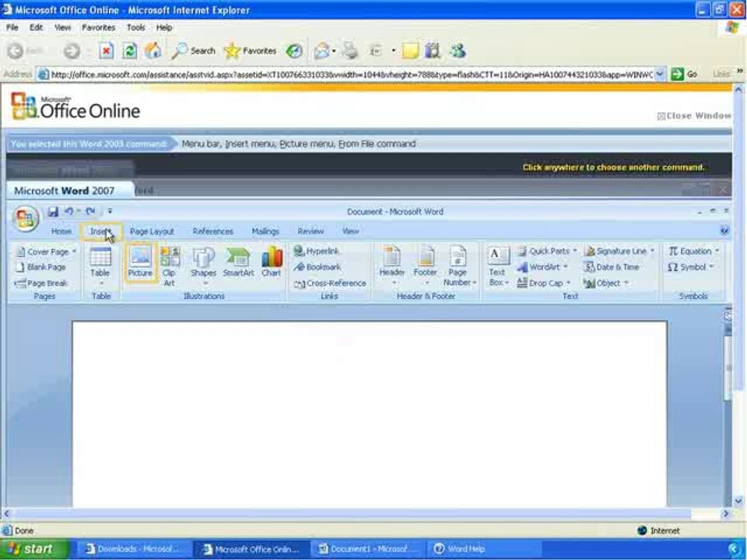The height and width of the screenshot is (560, 747).
Task: Redo using Quick Access toolbar icon
Action: (x=90, y=211)
